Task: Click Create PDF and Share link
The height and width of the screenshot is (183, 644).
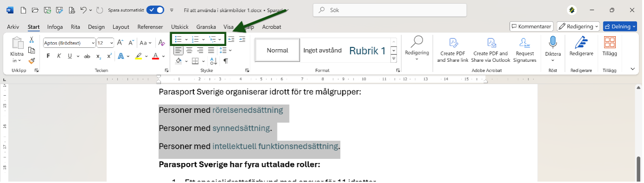Action: (x=453, y=50)
